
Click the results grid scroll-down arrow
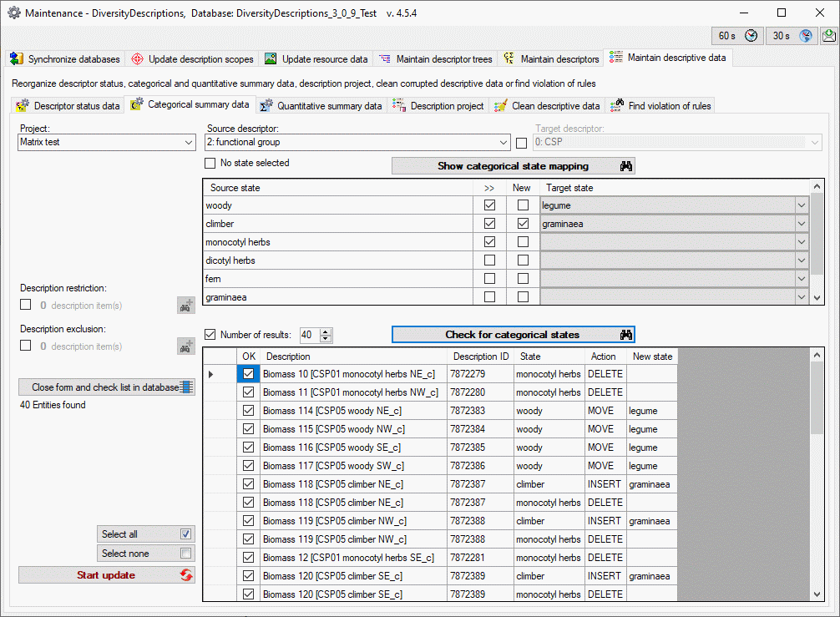coord(817,594)
